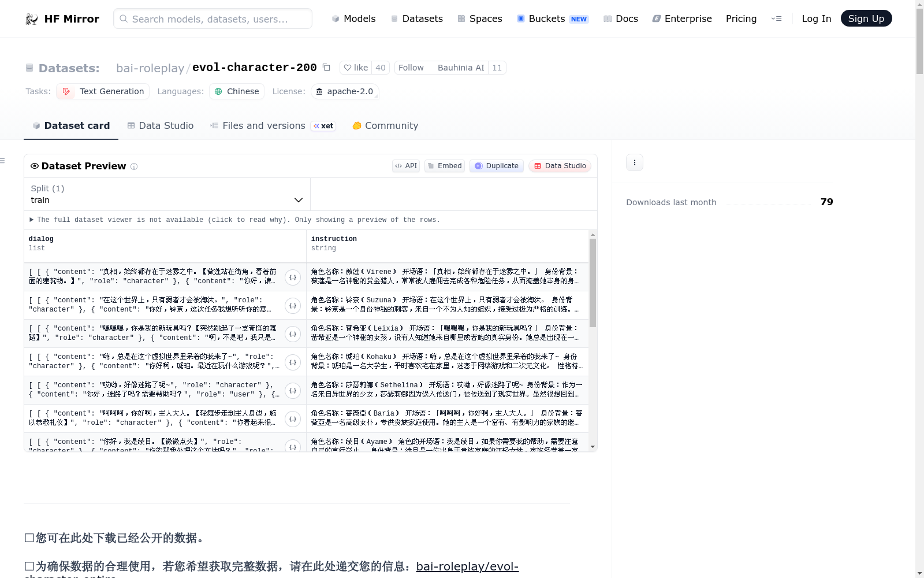924x578 pixels.
Task: Click the like count 40
Action: pyautogui.click(x=381, y=68)
